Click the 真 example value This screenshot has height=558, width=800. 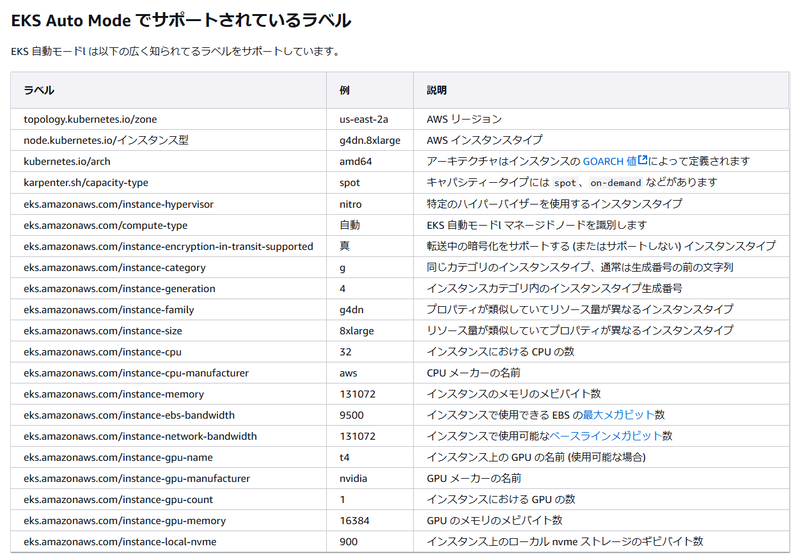click(x=344, y=246)
